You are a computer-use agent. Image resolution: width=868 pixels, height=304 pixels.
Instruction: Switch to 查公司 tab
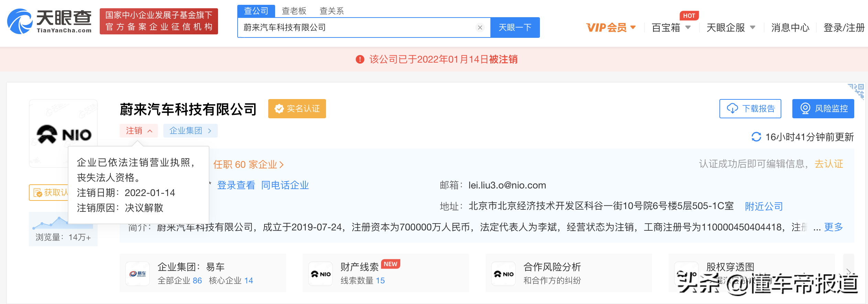pyautogui.click(x=256, y=11)
